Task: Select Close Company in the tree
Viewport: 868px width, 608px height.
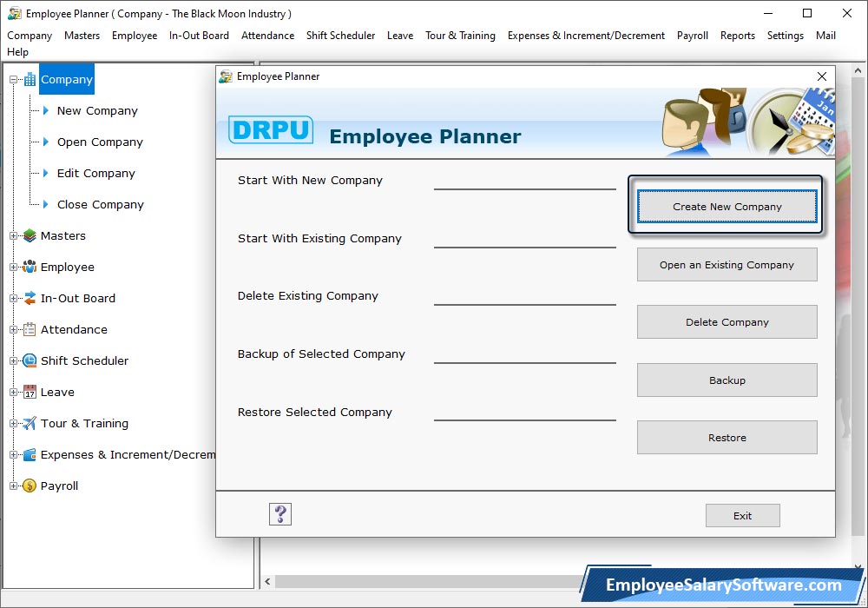Action: tap(100, 205)
